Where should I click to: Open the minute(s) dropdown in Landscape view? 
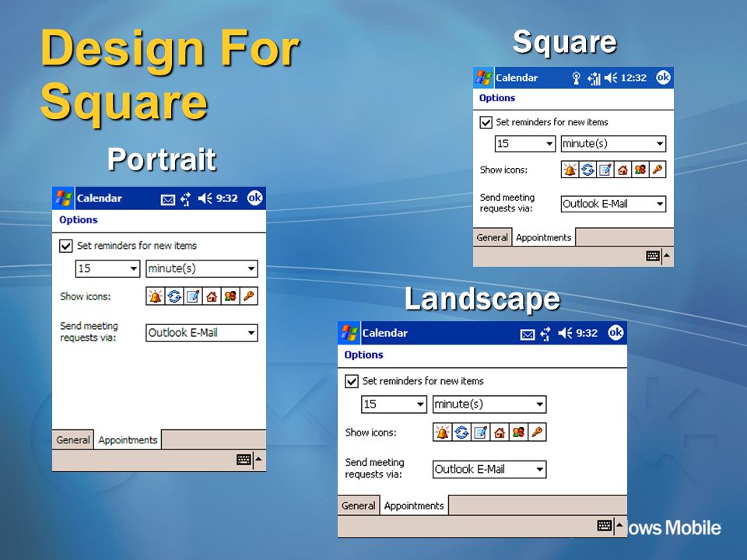pos(489,404)
